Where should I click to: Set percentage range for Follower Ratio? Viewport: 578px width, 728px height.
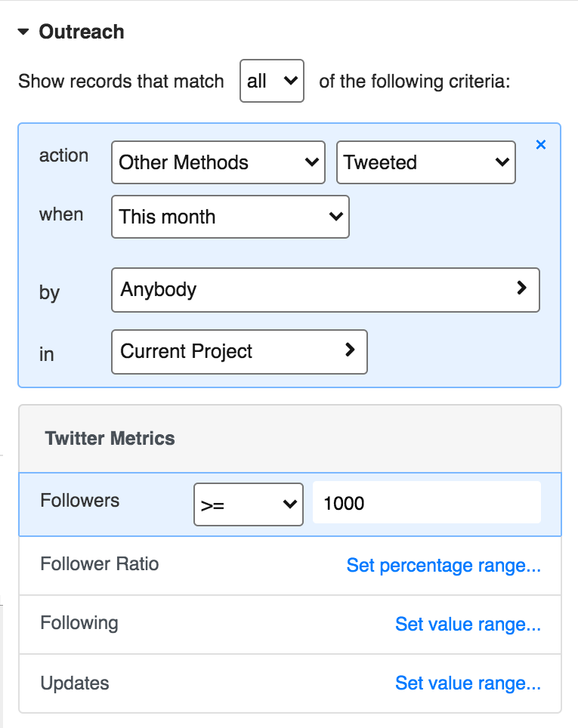point(444,566)
